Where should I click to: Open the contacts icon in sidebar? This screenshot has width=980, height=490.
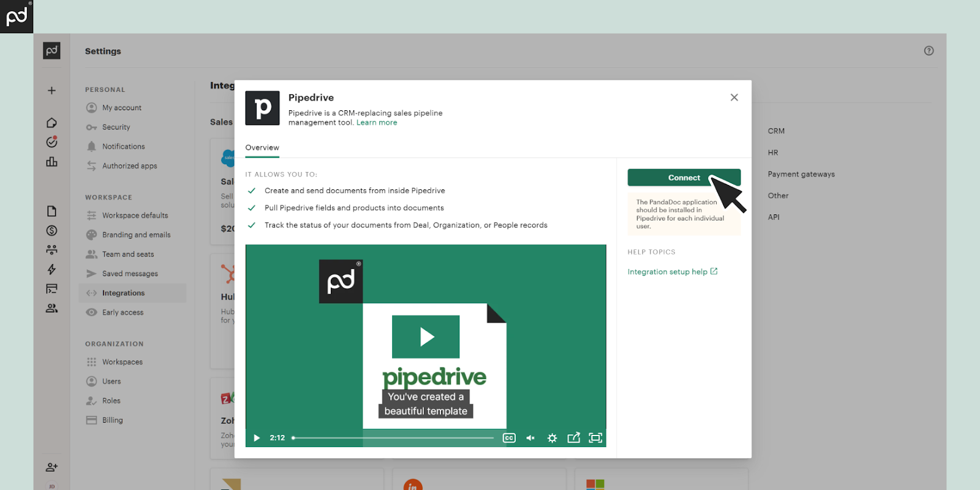51,308
